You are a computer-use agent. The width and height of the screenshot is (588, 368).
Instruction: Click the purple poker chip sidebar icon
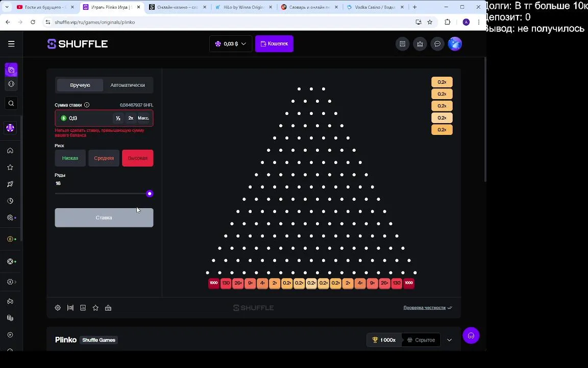pyautogui.click(x=10, y=128)
